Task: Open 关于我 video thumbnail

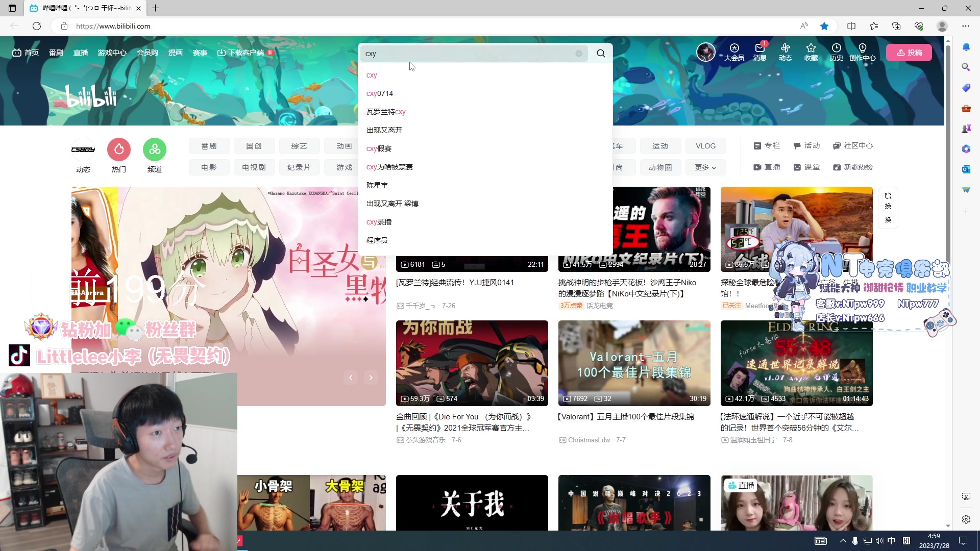Action: 472,503
